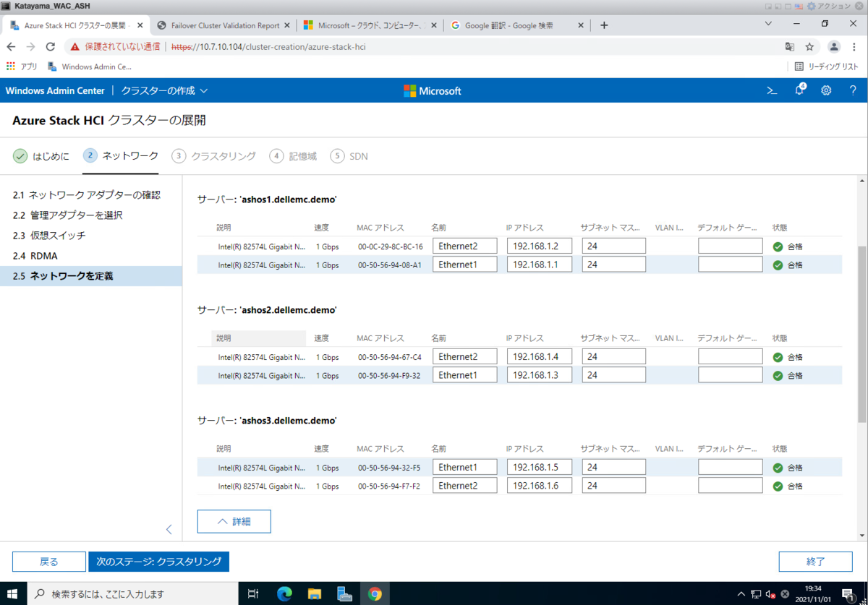
Task: Click the 説明 column header for ashos2
Action: click(259, 338)
